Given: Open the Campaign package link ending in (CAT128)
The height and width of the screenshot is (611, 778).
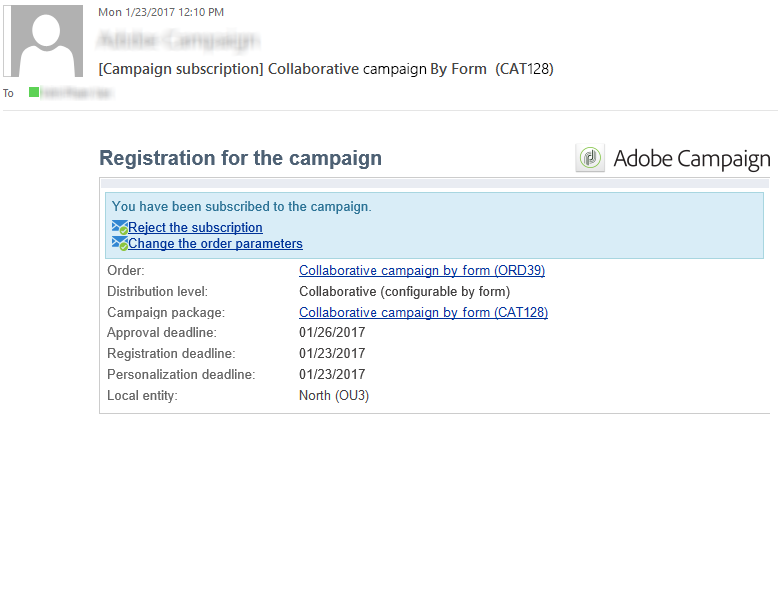Looking at the screenshot, I should pos(423,312).
